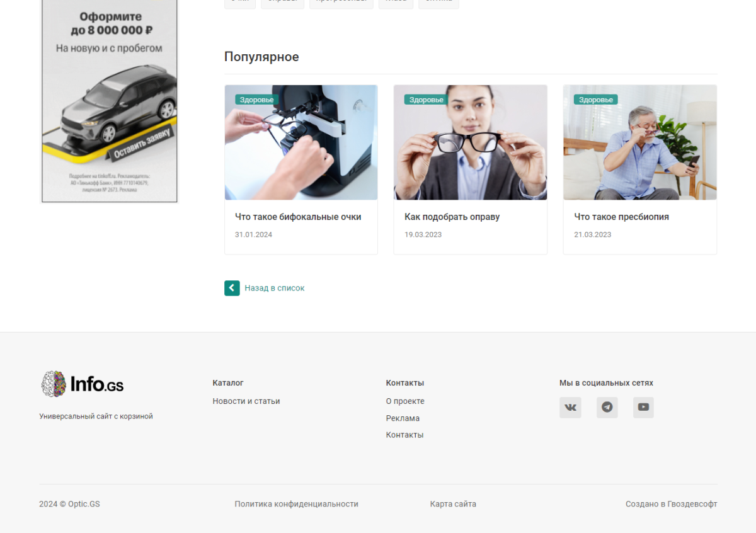Screen dimensions: 756x533
Task: Click the Назад в список link
Action: click(x=275, y=288)
